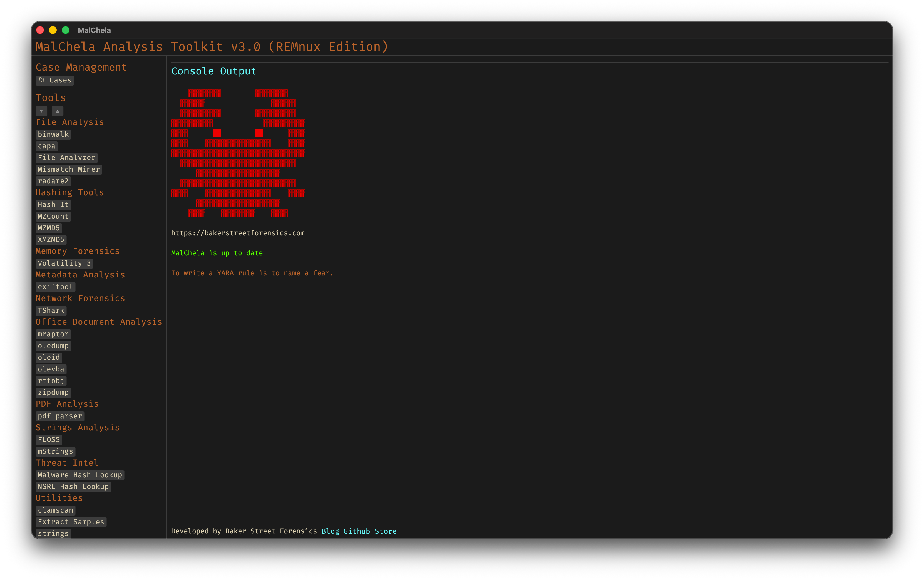Launch the binwalk tool

[53, 134]
